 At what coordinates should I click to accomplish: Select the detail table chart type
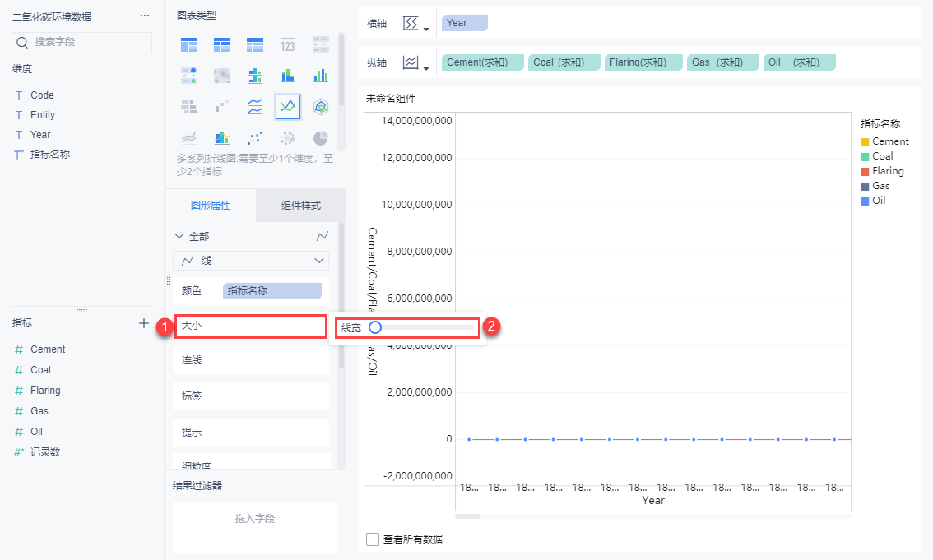click(x=255, y=44)
